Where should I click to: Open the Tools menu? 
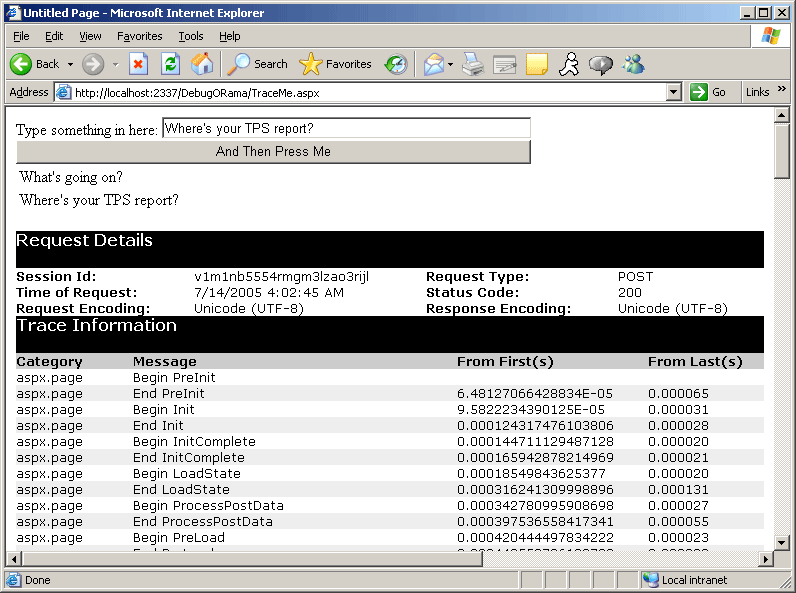(190, 36)
